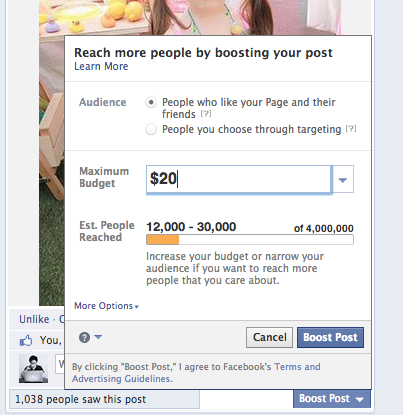Click '1,038 people saw this post'

[80, 399]
